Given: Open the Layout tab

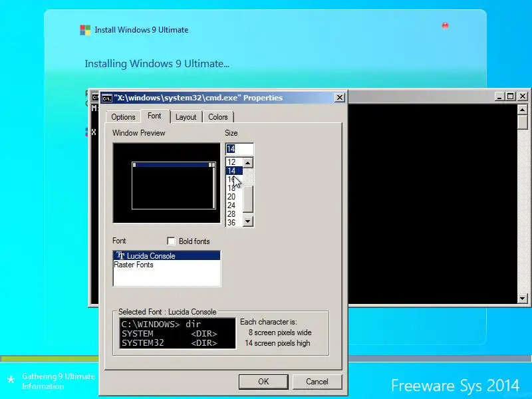Looking at the screenshot, I should tap(186, 117).
